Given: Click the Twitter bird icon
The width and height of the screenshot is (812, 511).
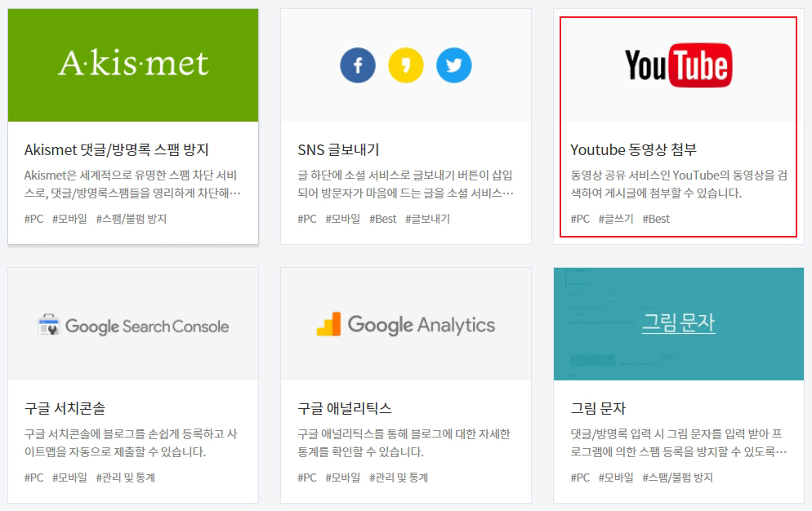Looking at the screenshot, I should click(454, 65).
